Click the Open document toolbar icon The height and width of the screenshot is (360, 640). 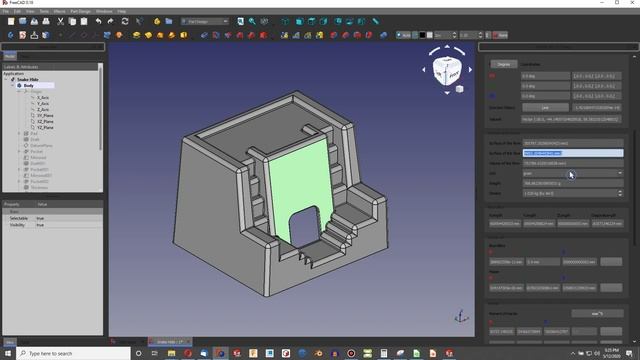point(23,21)
